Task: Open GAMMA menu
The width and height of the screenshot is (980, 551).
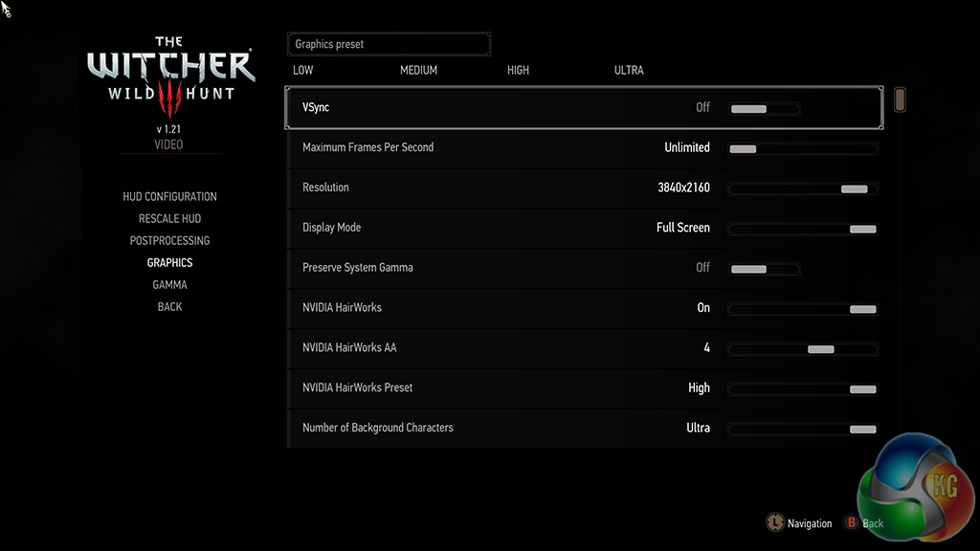Action: 169,285
